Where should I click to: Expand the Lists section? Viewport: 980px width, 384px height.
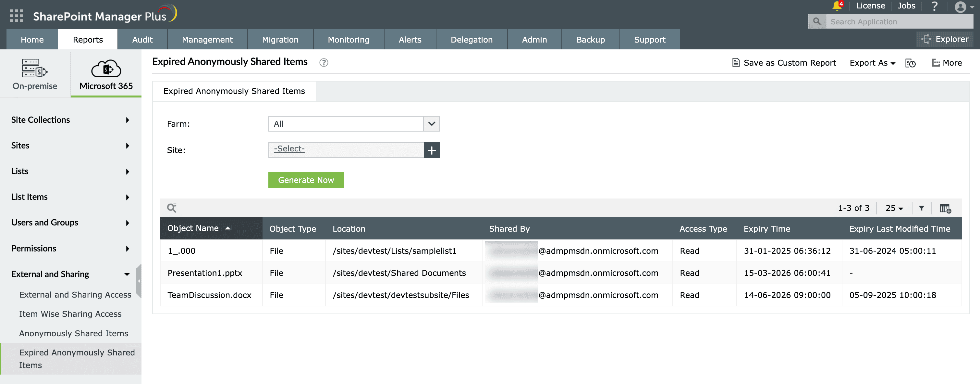tap(71, 172)
